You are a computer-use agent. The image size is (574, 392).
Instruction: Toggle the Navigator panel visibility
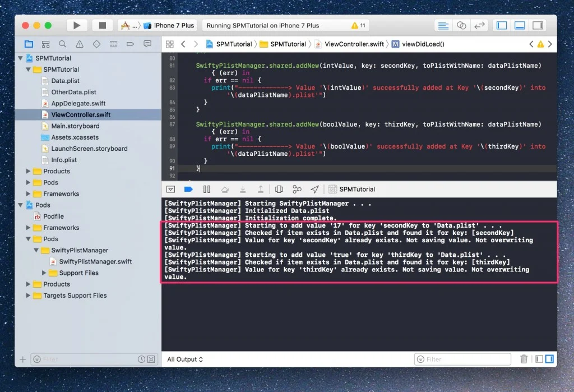pyautogui.click(x=502, y=25)
